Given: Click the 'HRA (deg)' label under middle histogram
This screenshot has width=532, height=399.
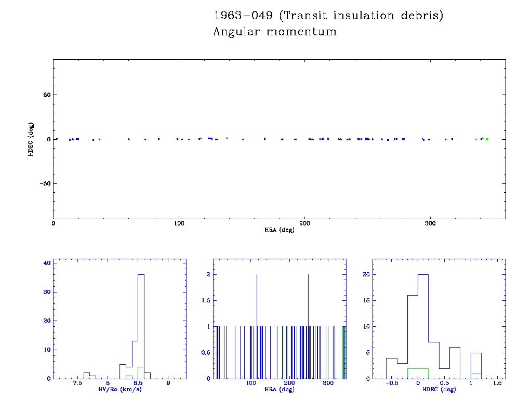Looking at the screenshot, I should [x=279, y=390].
